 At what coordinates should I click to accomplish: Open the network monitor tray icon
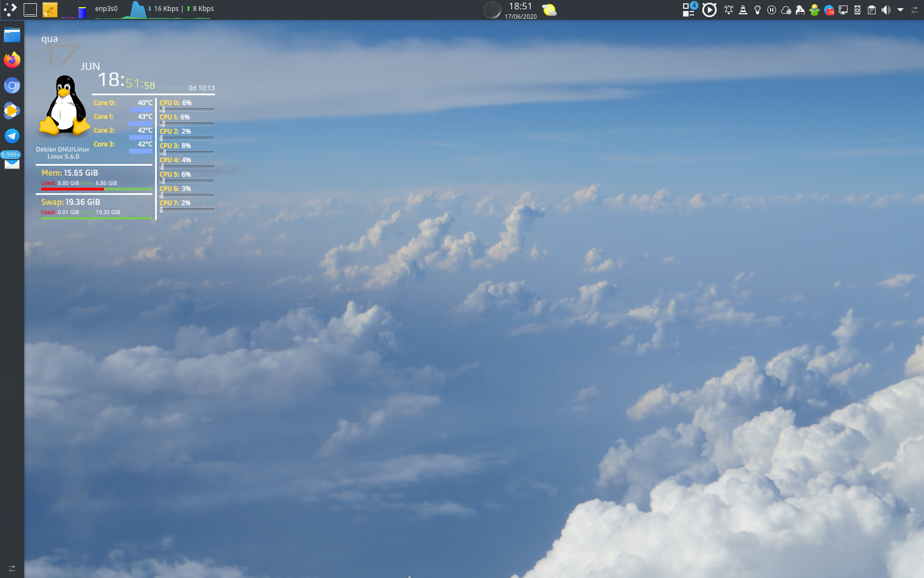[843, 10]
